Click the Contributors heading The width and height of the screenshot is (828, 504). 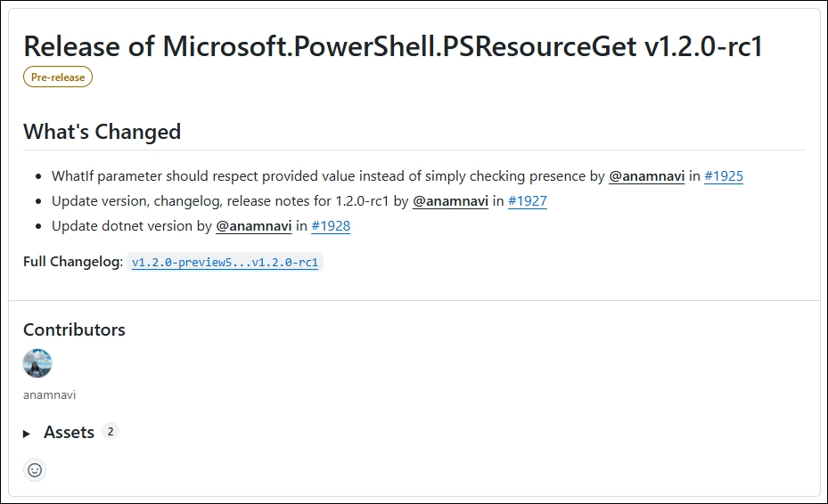click(x=74, y=329)
